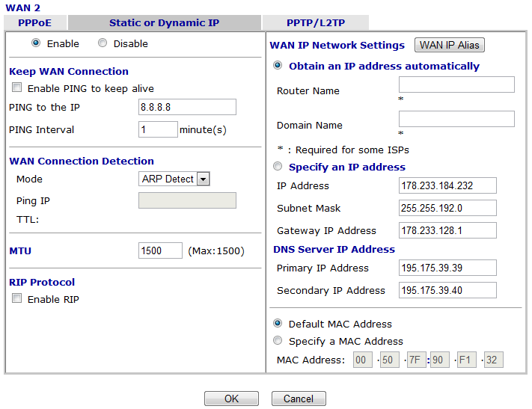This screenshot has height=409, width=532.
Task: Open the PPTP/L2TP tab
Action: pyautogui.click(x=315, y=22)
